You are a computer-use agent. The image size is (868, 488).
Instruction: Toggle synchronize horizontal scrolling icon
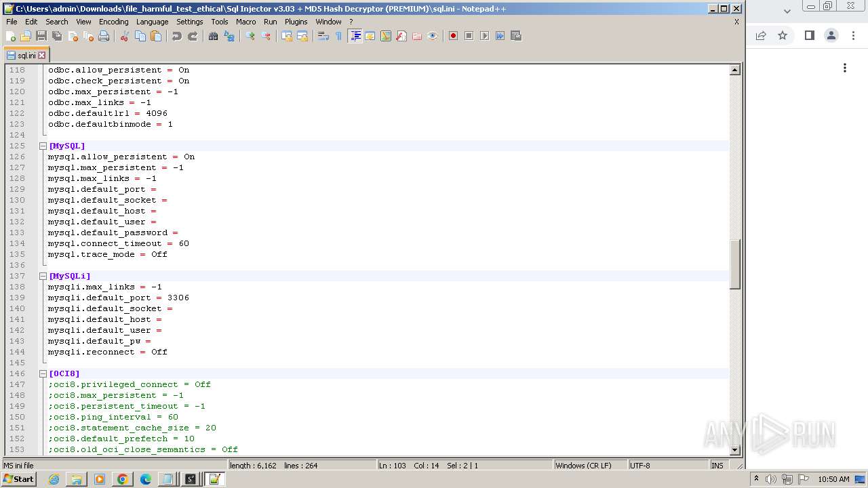click(302, 36)
